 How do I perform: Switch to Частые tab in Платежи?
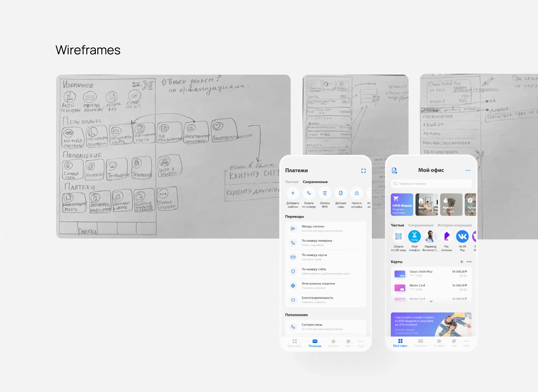[x=292, y=182]
